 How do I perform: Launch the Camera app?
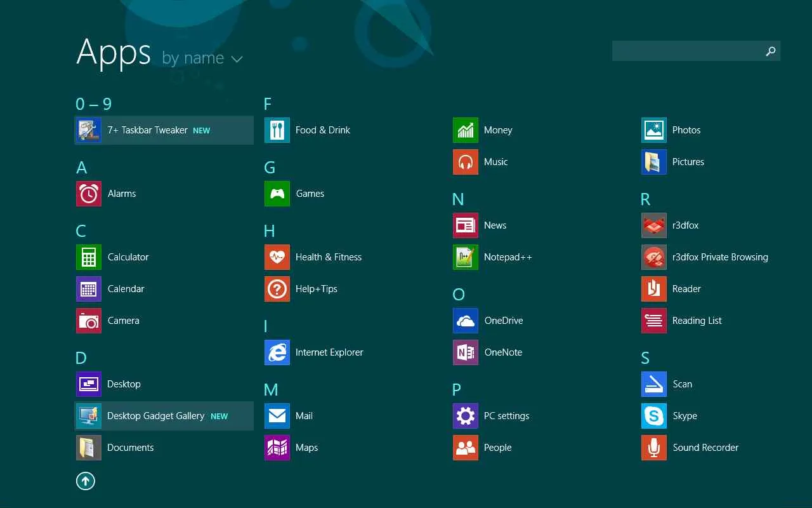click(164, 321)
